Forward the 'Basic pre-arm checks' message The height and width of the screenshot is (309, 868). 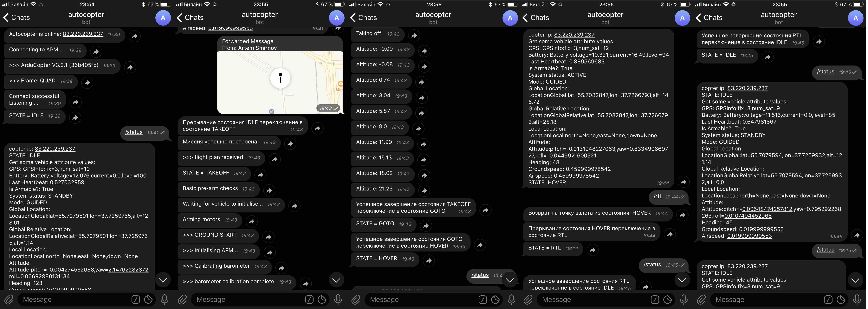[x=269, y=190]
